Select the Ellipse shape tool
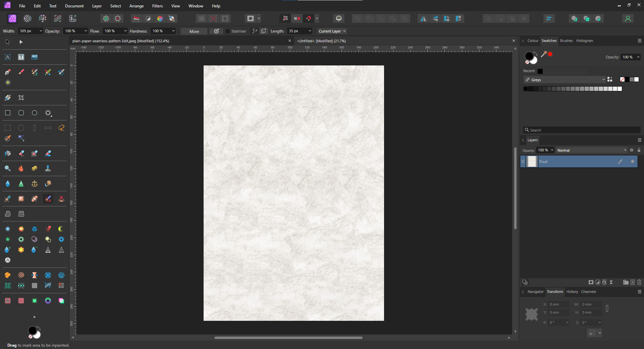The image size is (644, 349). click(35, 113)
